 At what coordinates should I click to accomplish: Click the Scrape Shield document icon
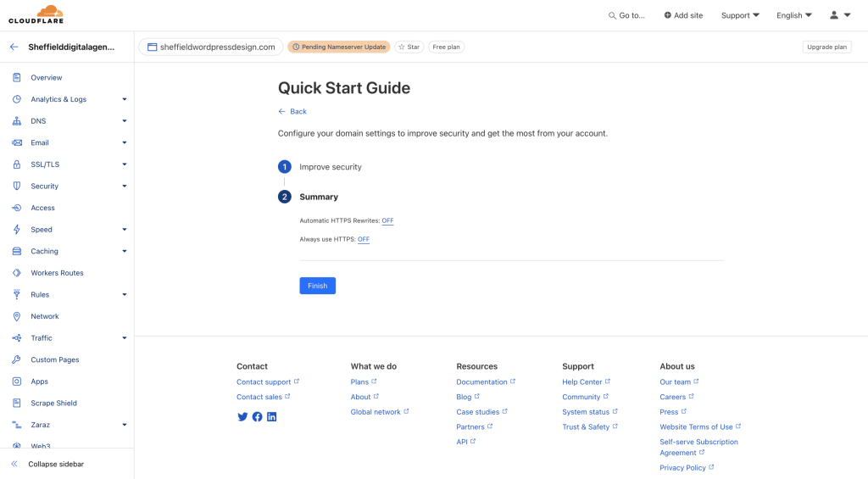(x=17, y=404)
